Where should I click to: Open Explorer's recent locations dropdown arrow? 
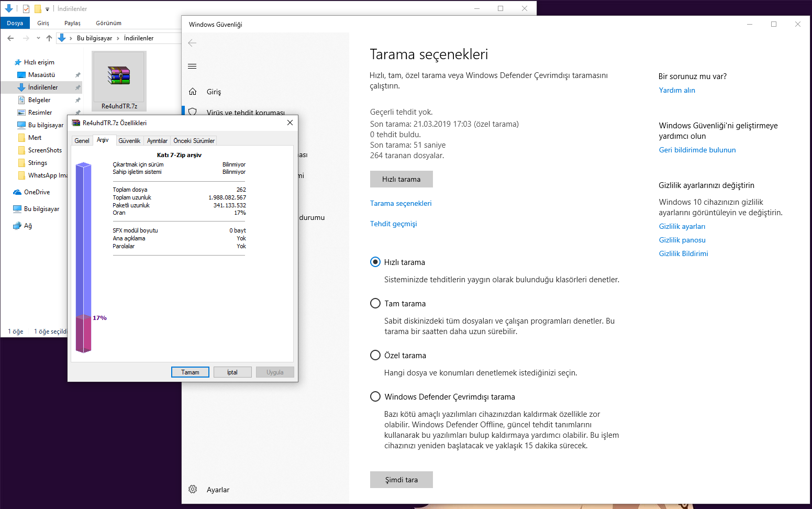[x=38, y=38]
